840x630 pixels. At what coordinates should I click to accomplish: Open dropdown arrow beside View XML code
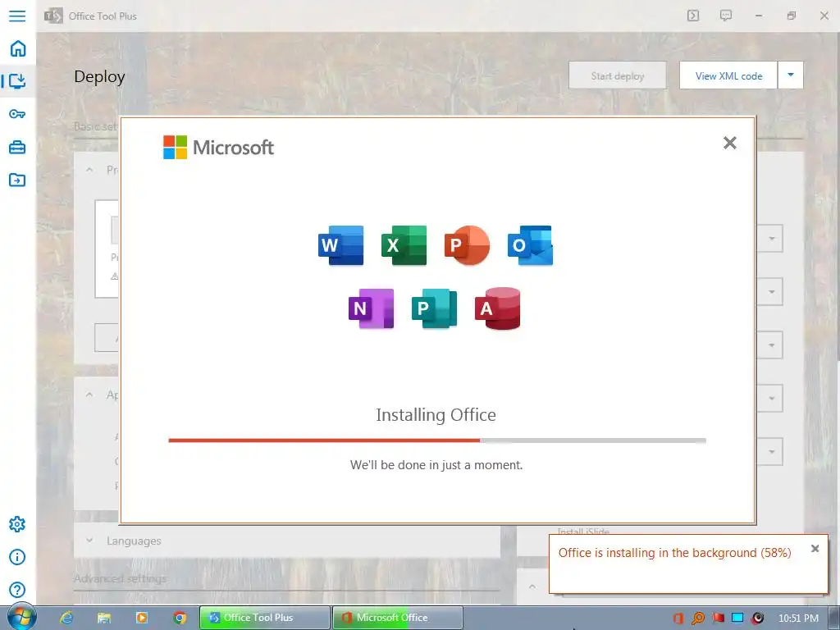pyautogui.click(x=791, y=75)
